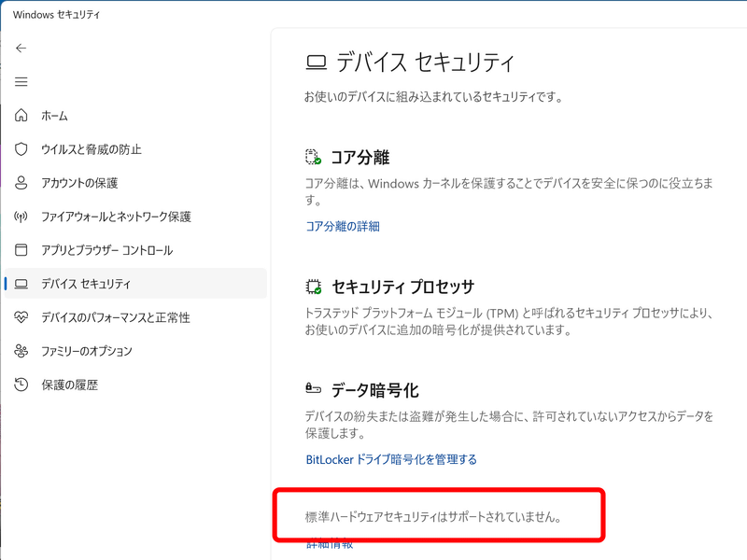Click the antenna icon for firewall
This screenshot has width=747, height=560.
click(x=21, y=217)
